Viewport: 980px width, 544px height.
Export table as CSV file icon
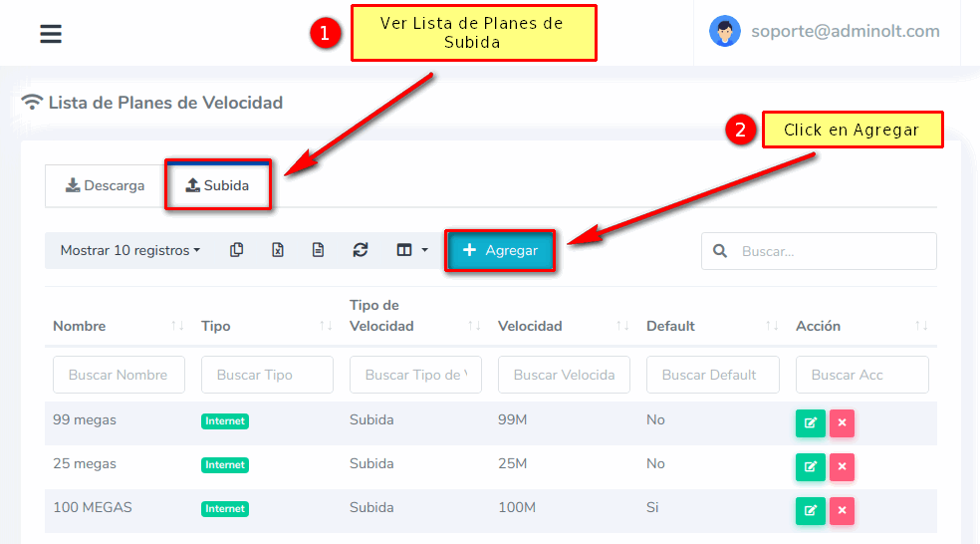318,250
